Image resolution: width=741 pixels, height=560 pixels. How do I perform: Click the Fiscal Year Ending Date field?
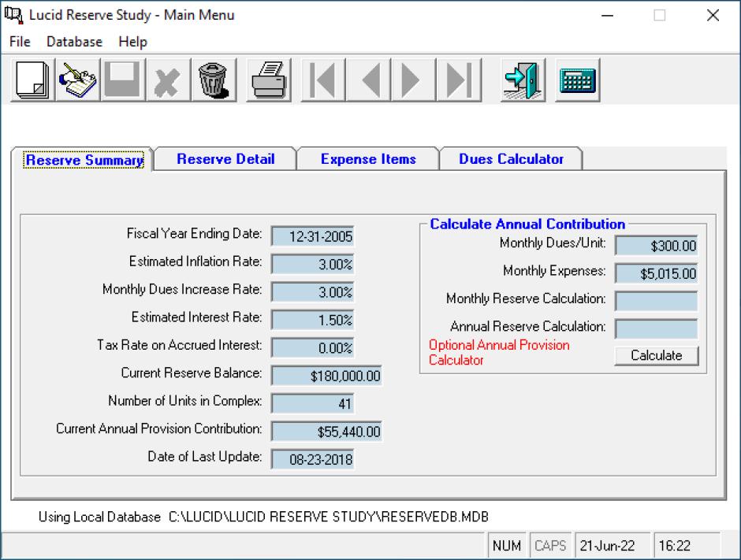click(312, 236)
